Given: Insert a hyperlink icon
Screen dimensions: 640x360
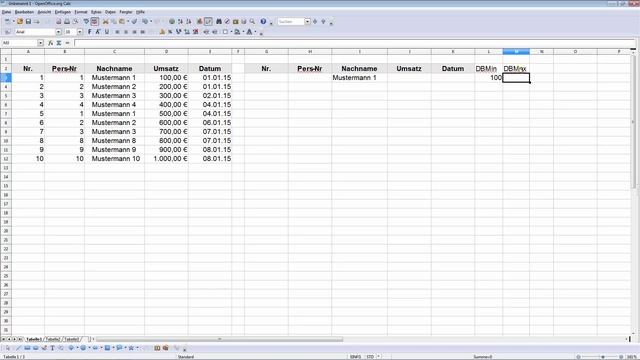Looking at the screenshot, I should [172, 21].
